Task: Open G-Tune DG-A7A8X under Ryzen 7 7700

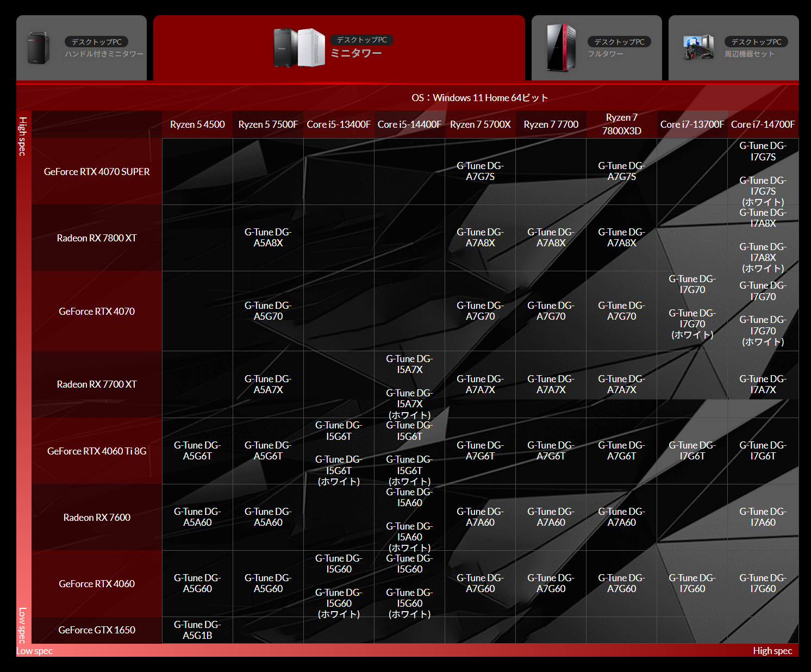Action: (551, 238)
